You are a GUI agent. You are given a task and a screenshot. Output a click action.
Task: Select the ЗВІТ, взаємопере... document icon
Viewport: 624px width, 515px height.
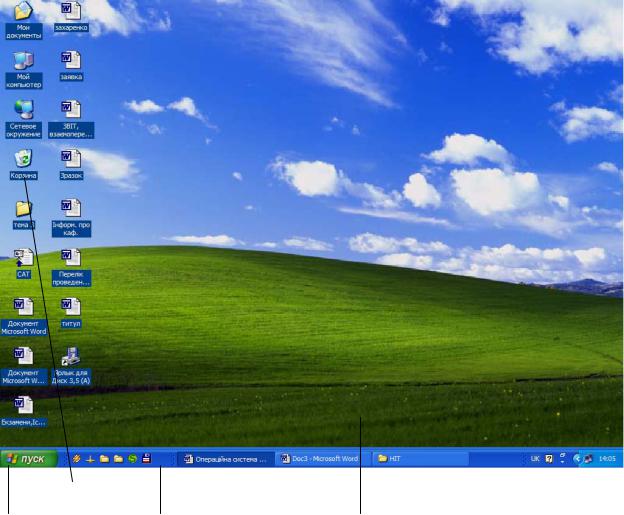tap(71, 119)
